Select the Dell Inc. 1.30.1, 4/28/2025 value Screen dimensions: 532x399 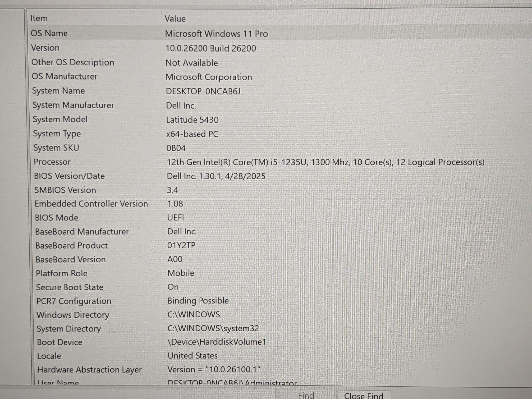click(216, 176)
